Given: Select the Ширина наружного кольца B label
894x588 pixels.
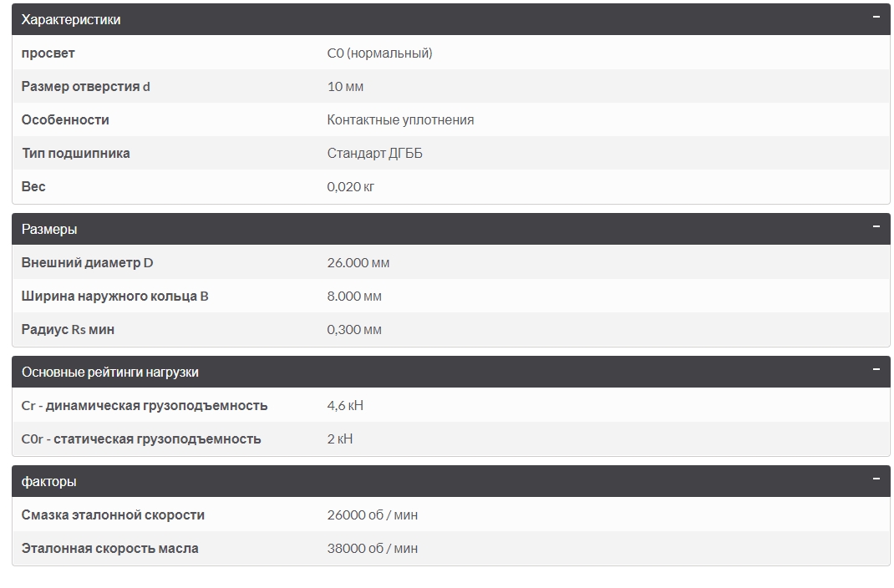Looking at the screenshot, I should tap(115, 297).
